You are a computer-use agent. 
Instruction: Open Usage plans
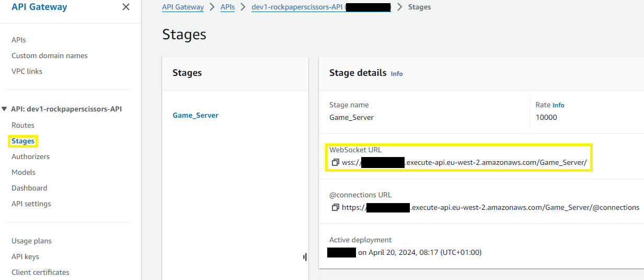coord(32,241)
